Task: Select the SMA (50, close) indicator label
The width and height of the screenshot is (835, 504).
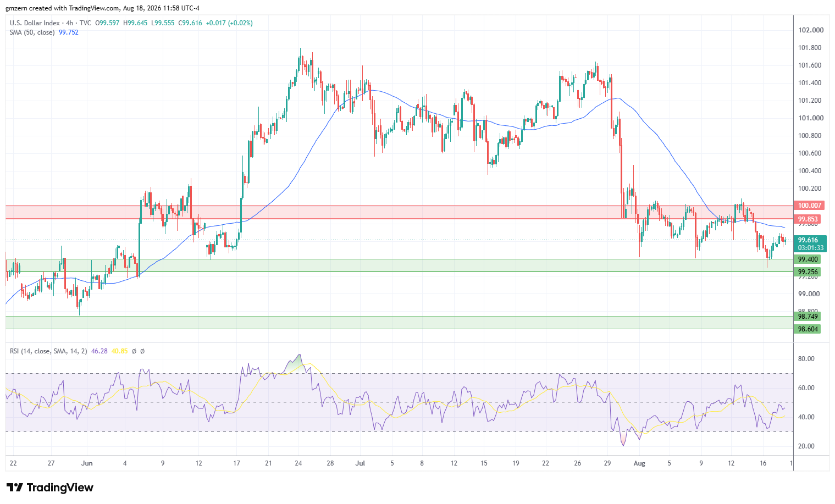Action: 32,32
